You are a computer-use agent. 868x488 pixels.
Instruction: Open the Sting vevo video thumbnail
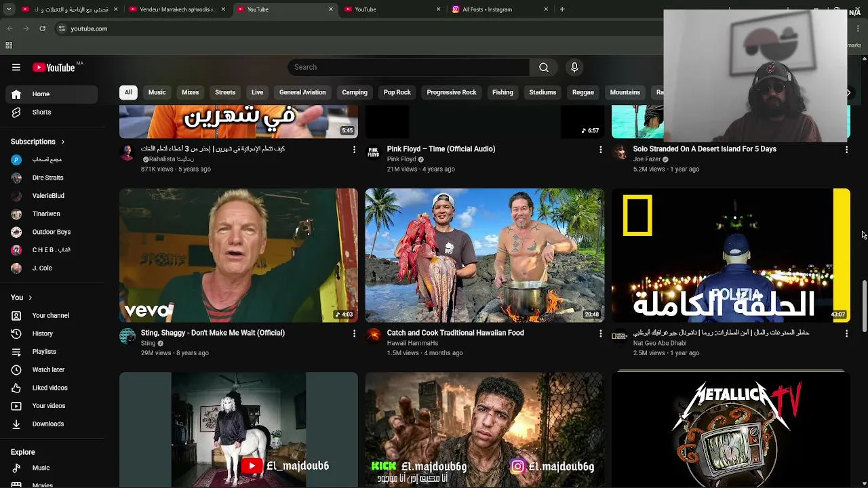coord(239,256)
